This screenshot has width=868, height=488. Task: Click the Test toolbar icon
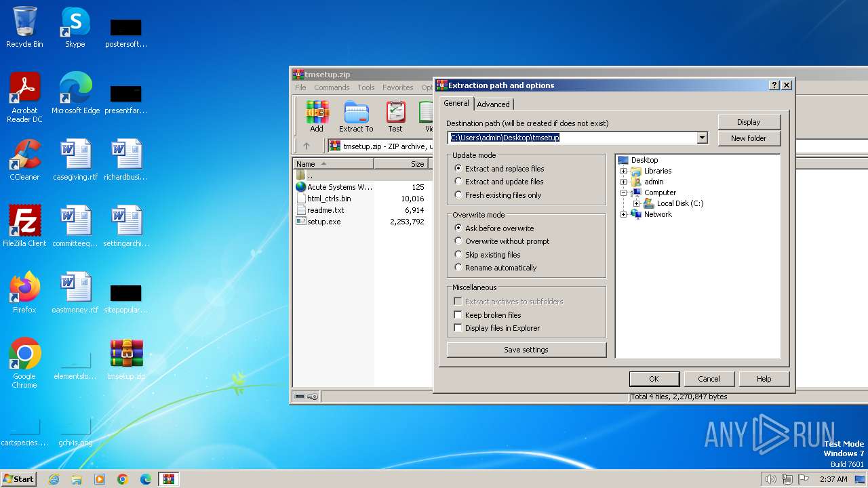pyautogui.click(x=395, y=117)
